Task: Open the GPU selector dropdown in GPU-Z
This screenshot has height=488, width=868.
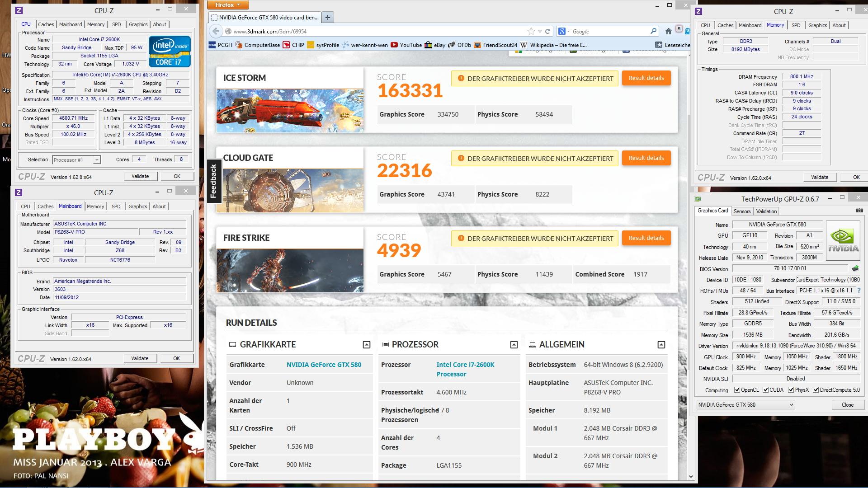Action: [745, 404]
